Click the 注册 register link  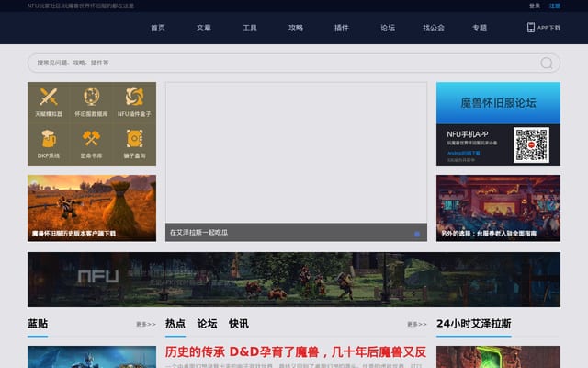click(x=555, y=6)
